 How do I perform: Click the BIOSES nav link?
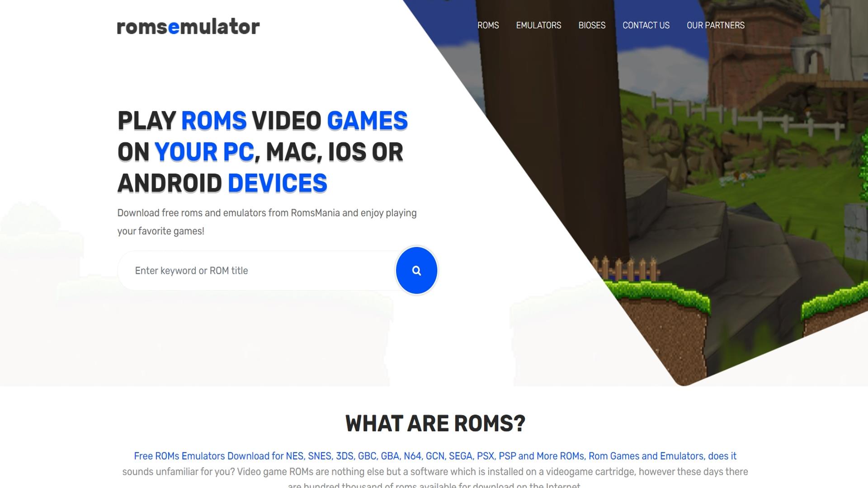(591, 25)
